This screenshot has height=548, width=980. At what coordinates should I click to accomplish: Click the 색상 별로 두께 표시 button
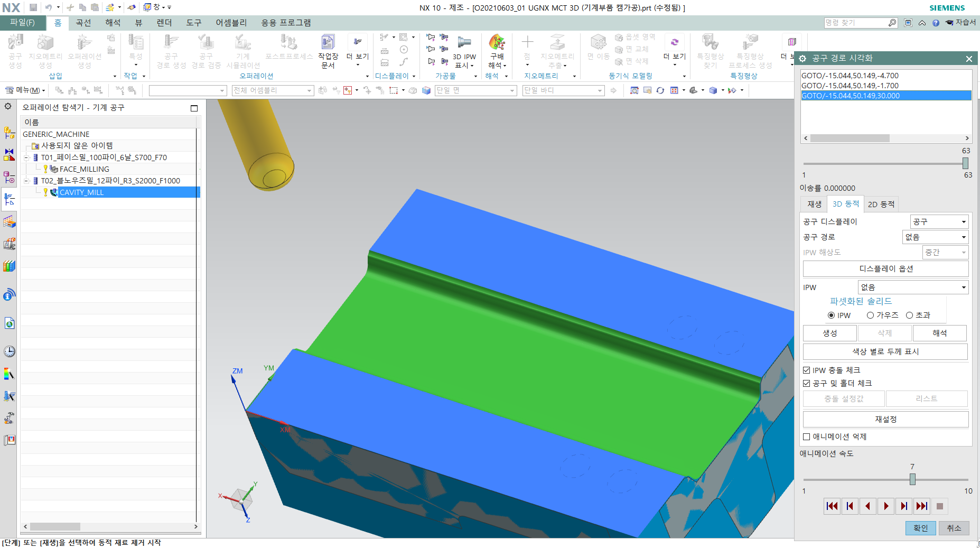tap(885, 351)
